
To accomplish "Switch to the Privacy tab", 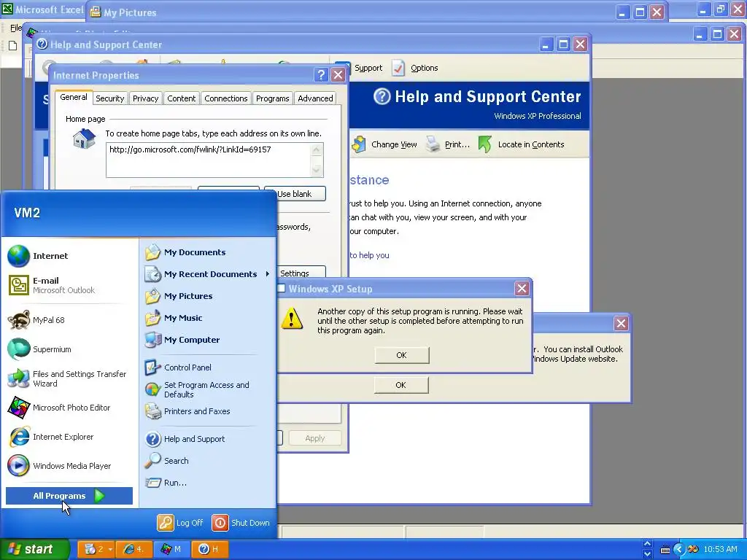I will tap(145, 98).
